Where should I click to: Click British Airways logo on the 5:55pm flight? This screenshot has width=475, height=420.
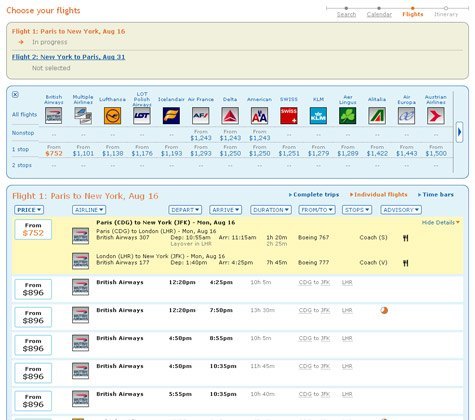(80, 399)
